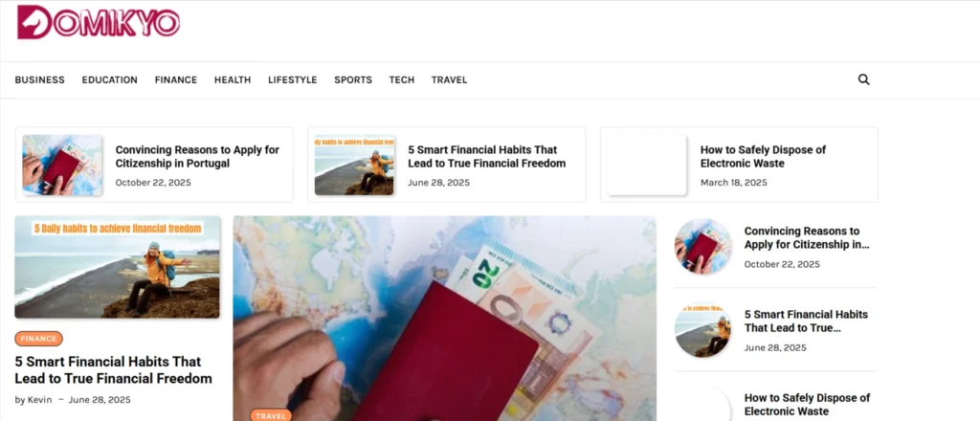The width and height of the screenshot is (980, 421).
Task: Navigate to the Lifestyle category
Action: pyautogui.click(x=293, y=80)
